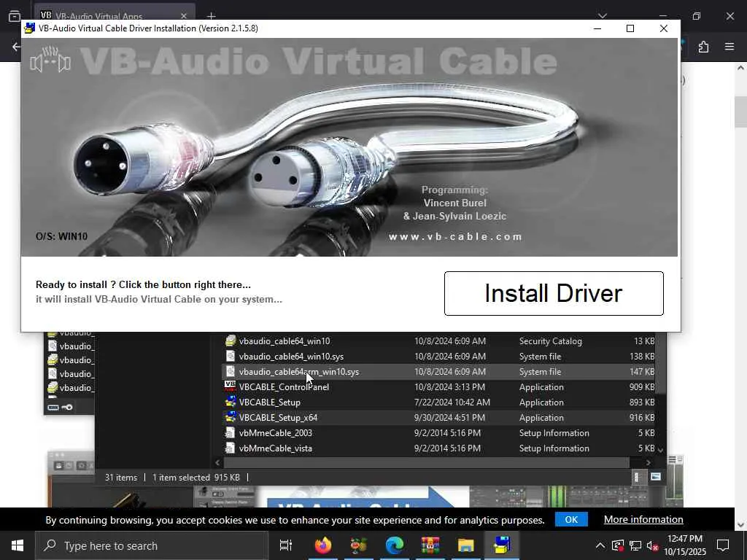Open VB-Cable installer taskbar icon

point(502,545)
